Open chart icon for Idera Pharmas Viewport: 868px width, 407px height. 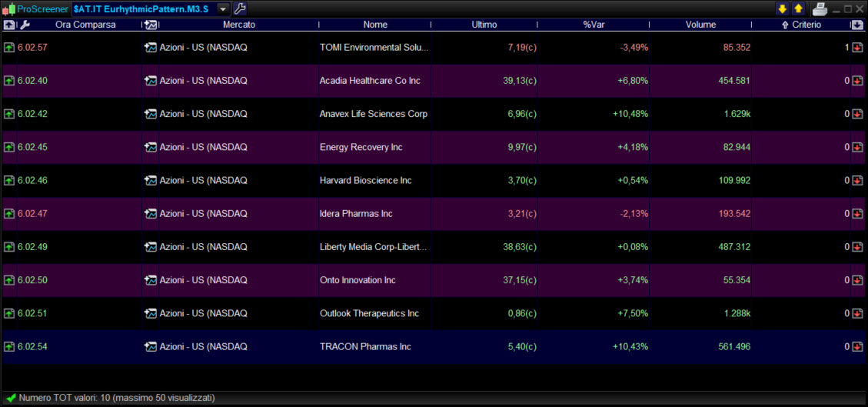pyautogui.click(x=151, y=214)
